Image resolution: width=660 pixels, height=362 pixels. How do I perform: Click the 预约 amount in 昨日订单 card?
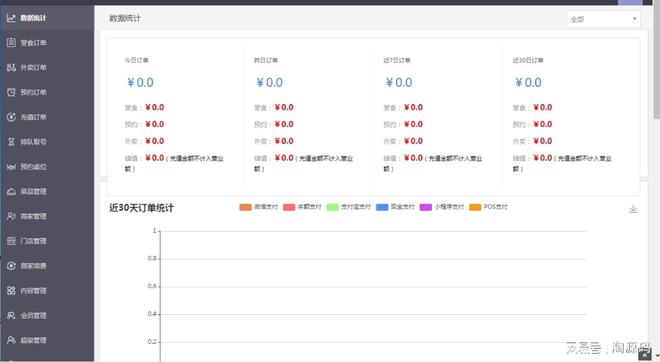pos(284,124)
